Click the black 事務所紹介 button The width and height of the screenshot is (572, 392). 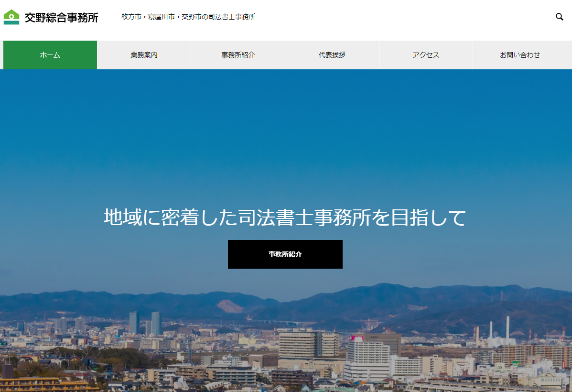(285, 254)
